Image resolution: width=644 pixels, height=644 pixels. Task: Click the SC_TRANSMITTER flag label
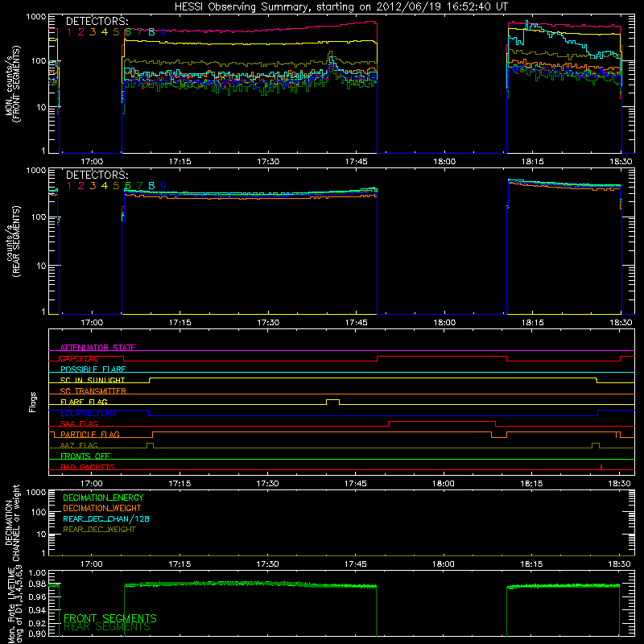pyautogui.click(x=93, y=391)
